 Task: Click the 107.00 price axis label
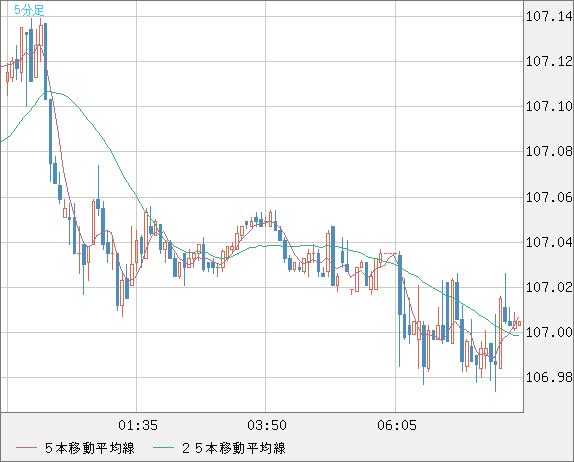pos(549,332)
